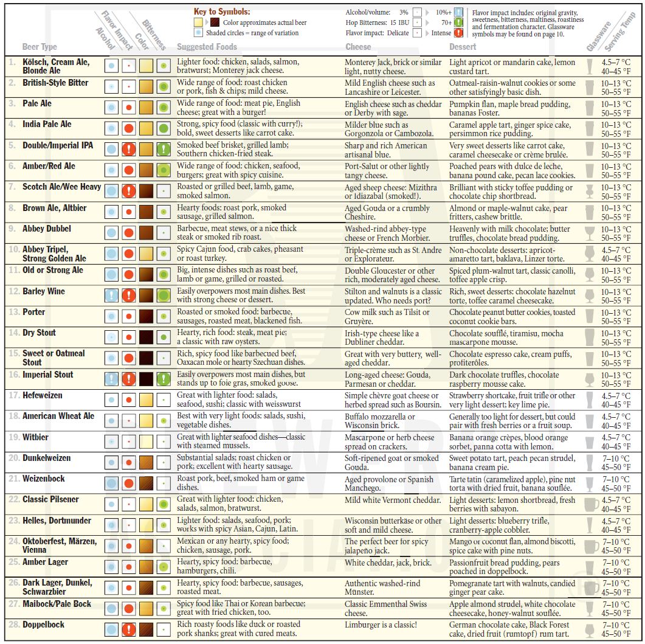Click the green bitterness symbol for Double/Imperial IPA
This screenshot has width=645, height=644.
pos(164,149)
